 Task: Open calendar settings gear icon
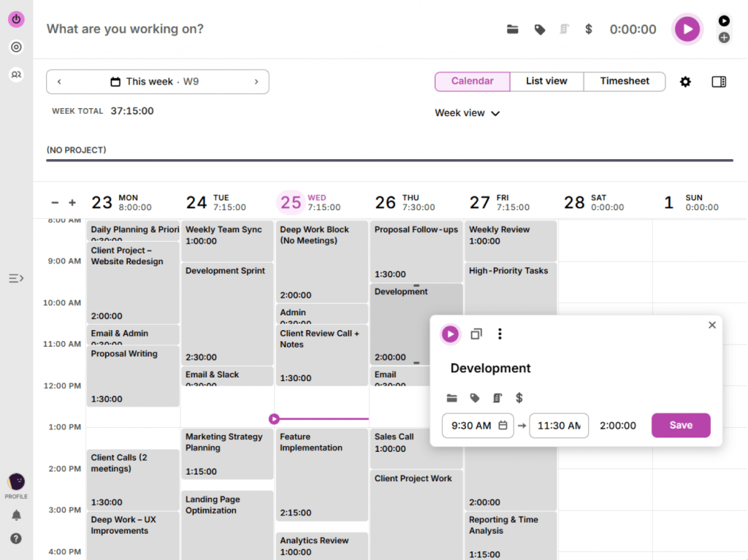(685, 82)
